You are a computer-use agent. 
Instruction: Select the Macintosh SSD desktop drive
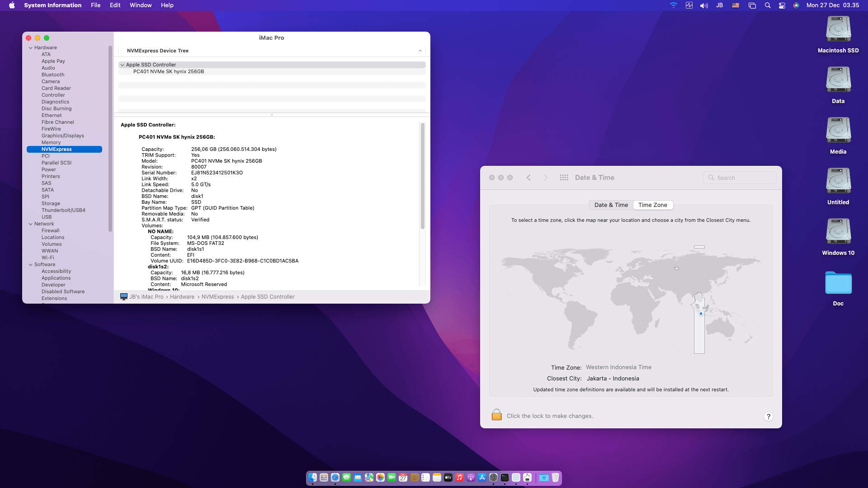838,29
